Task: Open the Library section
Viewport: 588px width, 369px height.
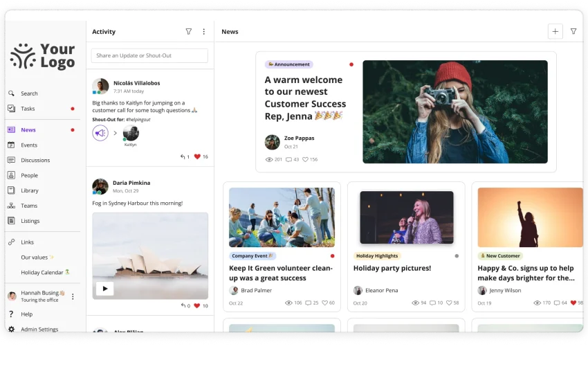Action: (x=29, y=190)
